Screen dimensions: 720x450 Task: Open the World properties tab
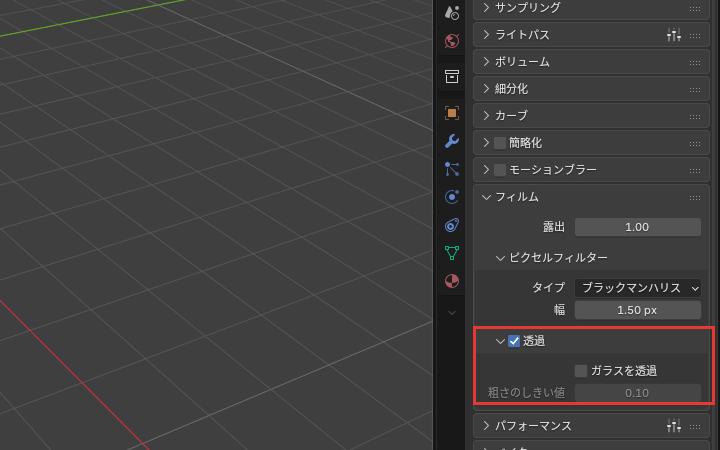[452, 41]
